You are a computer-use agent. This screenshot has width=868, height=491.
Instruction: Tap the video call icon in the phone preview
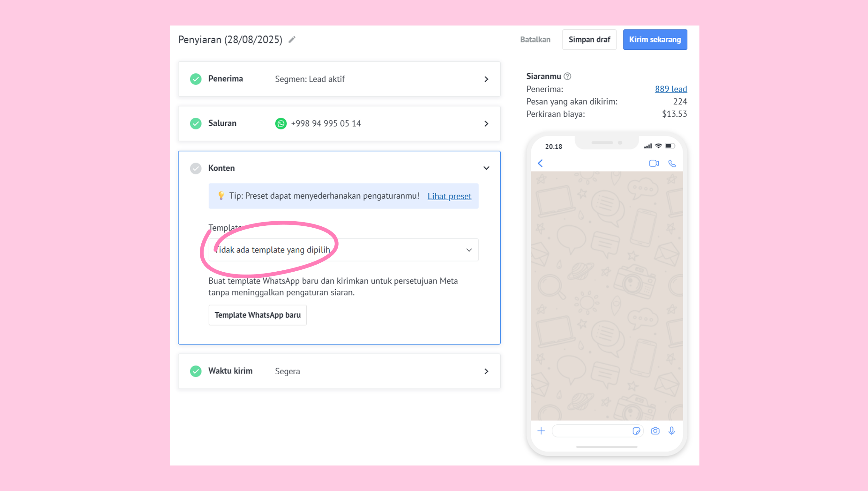[654, 164]
